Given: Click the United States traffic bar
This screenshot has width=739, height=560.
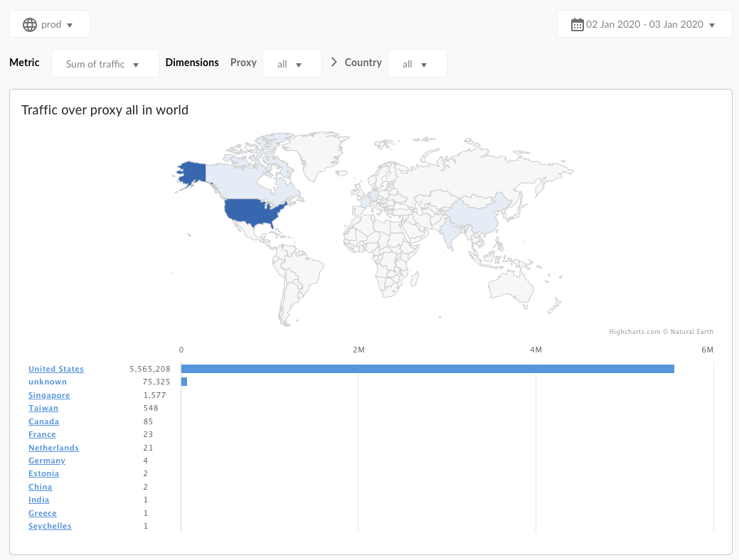Looking at the screenshot, I should (x=427, y=369).
